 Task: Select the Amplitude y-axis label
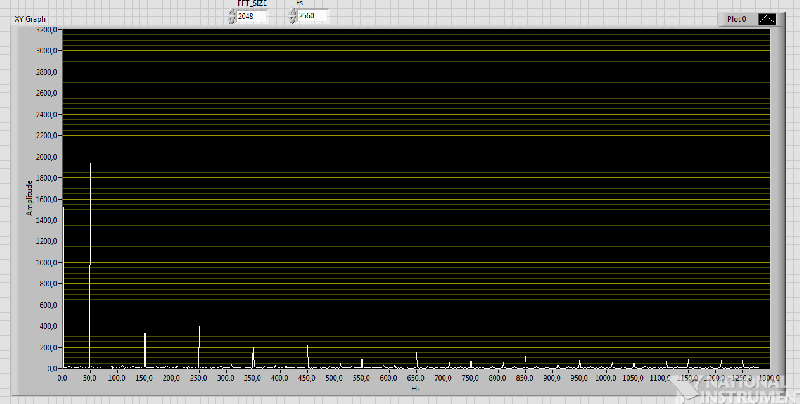pyautogui.click(x=29, y=198)
